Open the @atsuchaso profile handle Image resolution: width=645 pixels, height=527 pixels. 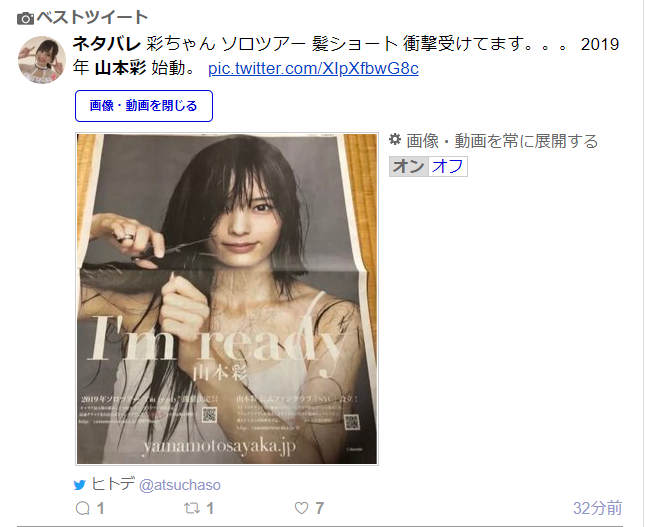[x=180, y=485]
